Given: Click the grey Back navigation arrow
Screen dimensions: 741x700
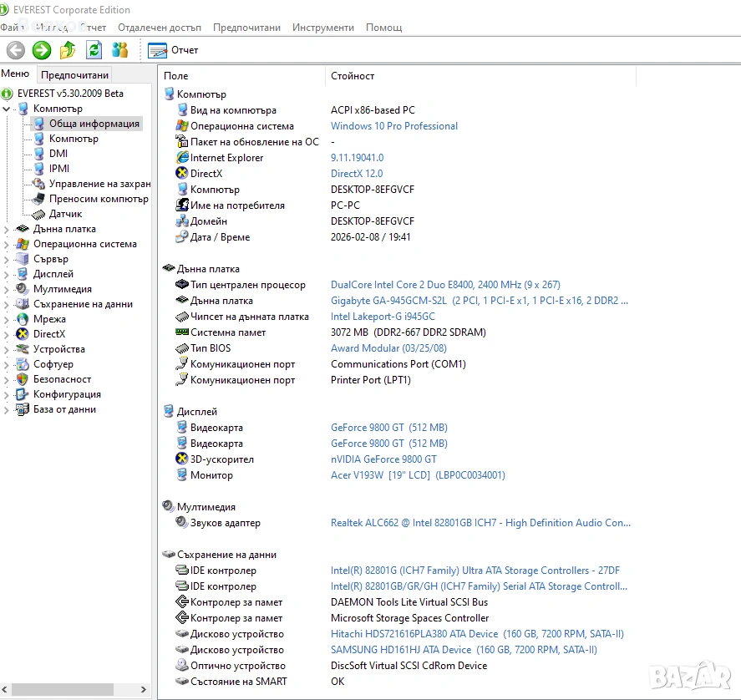Looking at the screenshot, I should click(16, 50).
